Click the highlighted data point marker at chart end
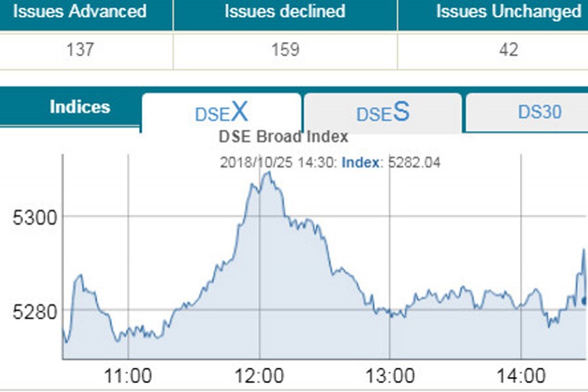This screenshot has height=392, width=588. pyautogui.click(x=584, y=301)
